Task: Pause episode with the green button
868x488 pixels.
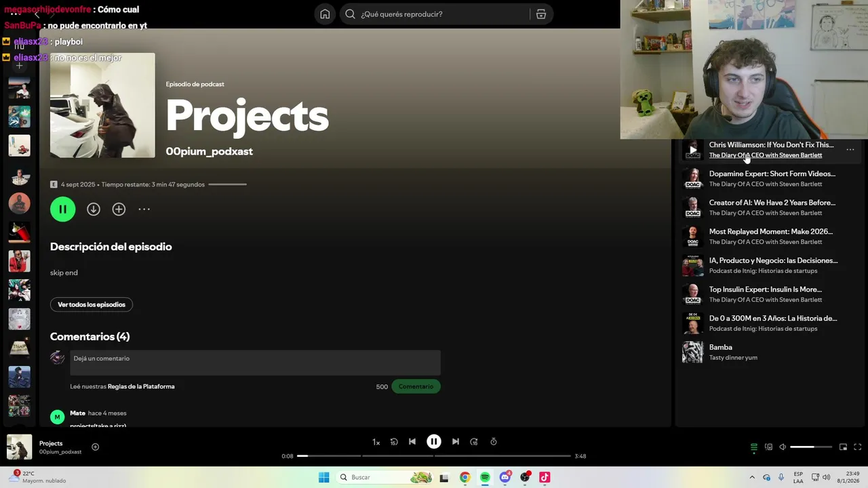Action: click(62, 209)
